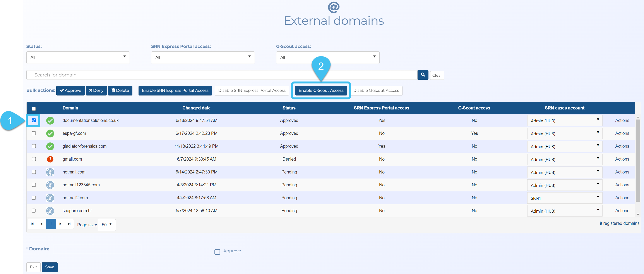Image resolution: width=644 pixels, height=274 pixels.
Task: Check the Approve checkbox near Domain field
Action: tap(217, 252)
